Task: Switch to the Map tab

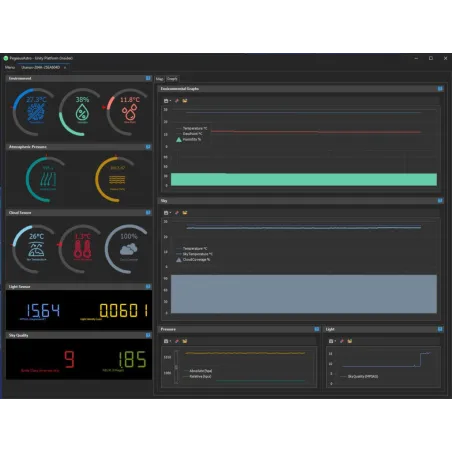Action: tap(160, 79)
